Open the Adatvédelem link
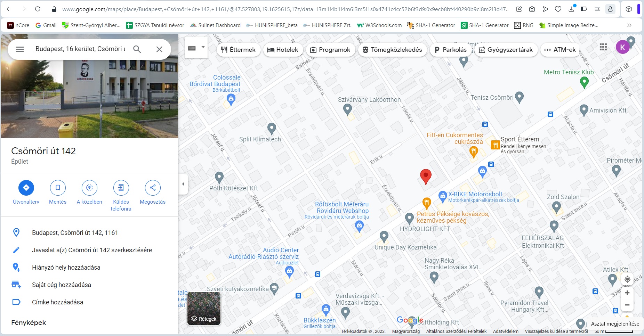Screen dimensions: 644x336 pyautogui.click(x=506, y=331)
